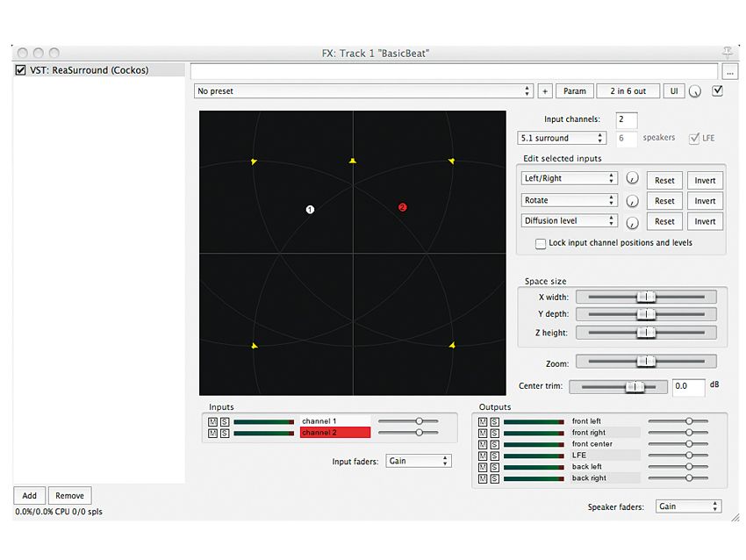The height and width of the screenshot is (560, 746).
Task: Open the Diffusion level parameter dropdown
Action: click(x=569, y=221)
